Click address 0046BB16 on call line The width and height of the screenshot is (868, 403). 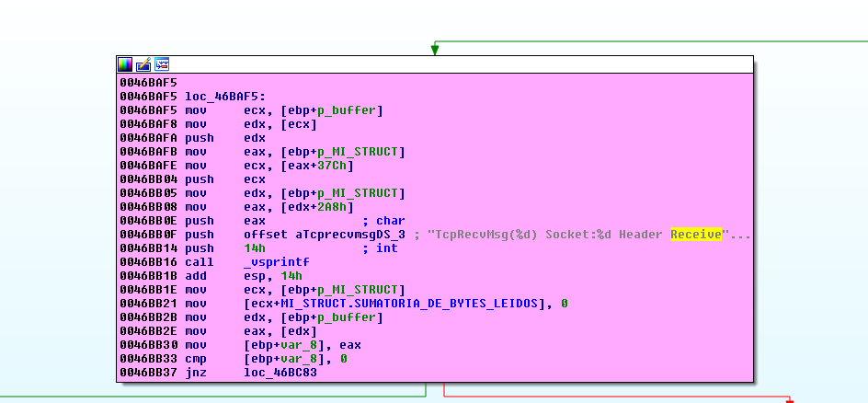tap(148, 262)
